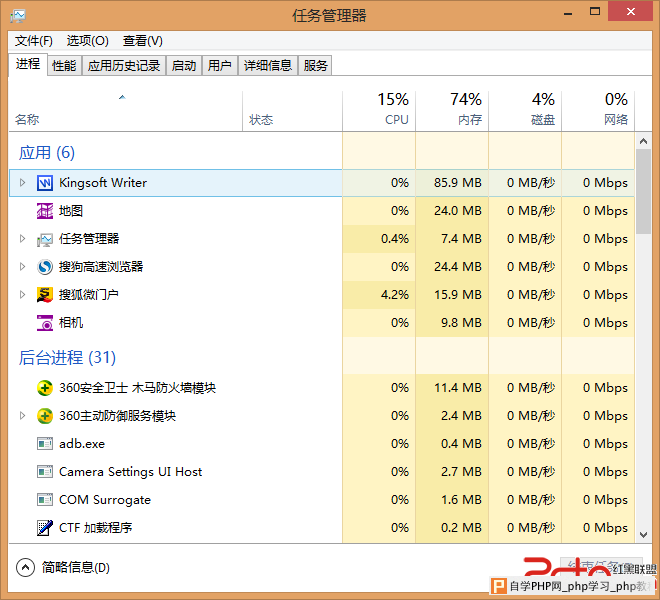Viewport: 660px width, 600px height.
Task: Click the 搜狐微门户 app icon
Action: click(x=45, y=295)
